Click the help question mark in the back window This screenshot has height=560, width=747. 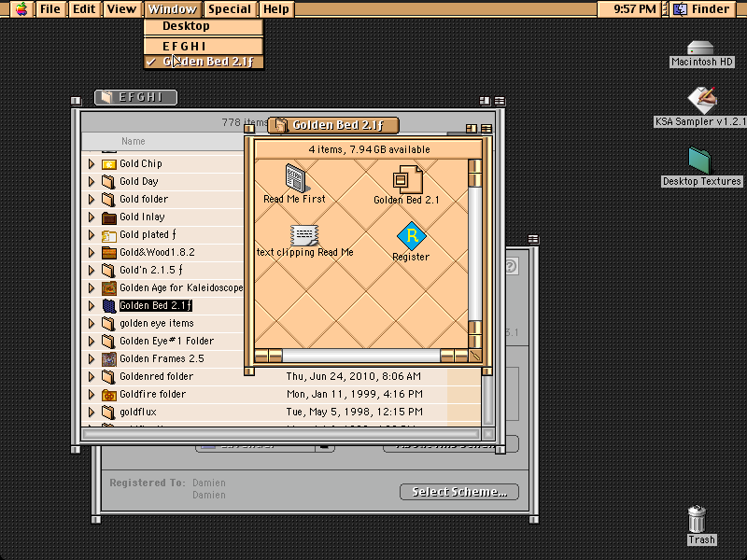pyautogui.click(x=510, y=266)
